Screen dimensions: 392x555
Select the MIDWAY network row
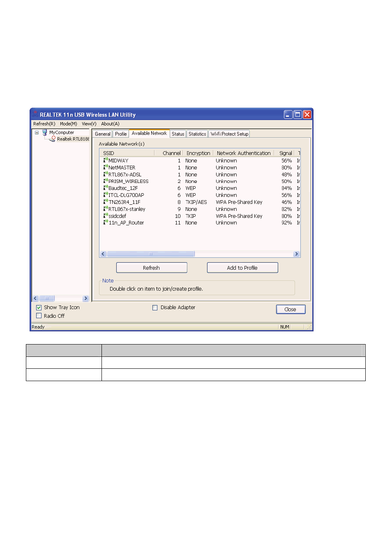pyautogui.click(x=200, y=161)
